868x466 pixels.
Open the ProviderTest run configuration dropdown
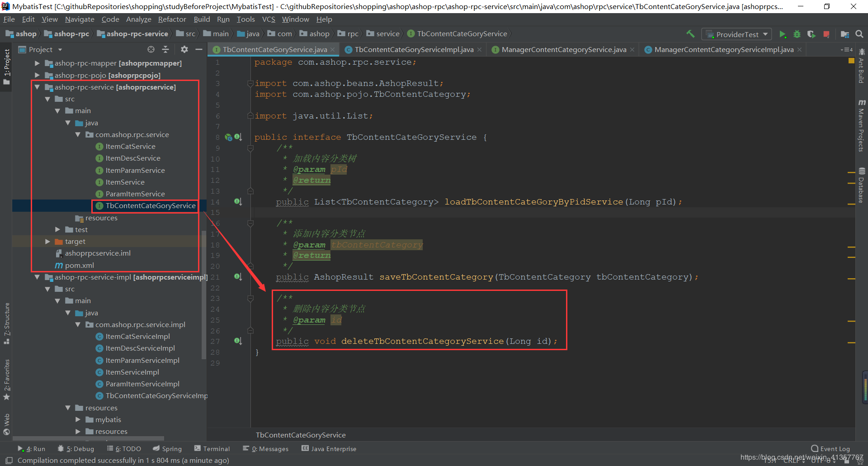click(736, 34)
